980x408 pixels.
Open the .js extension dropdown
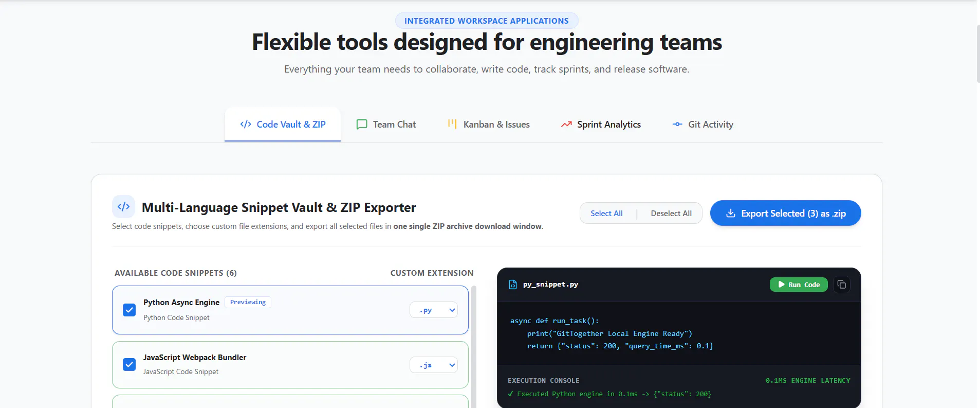pos(434,365)
